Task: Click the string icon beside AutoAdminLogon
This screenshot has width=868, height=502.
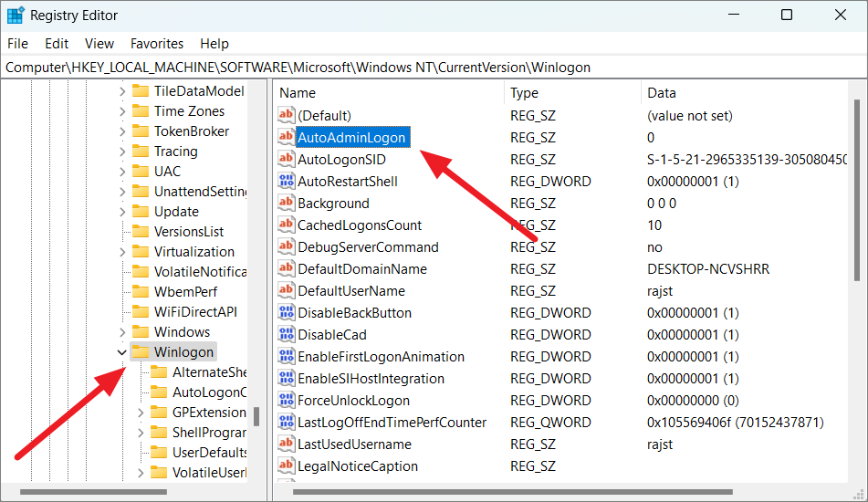Action: click(287, 137)
